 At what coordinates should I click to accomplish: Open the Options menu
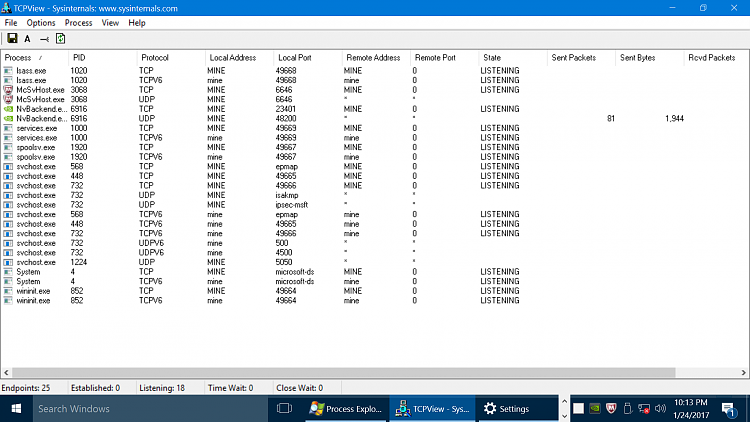tap(41, 23)
